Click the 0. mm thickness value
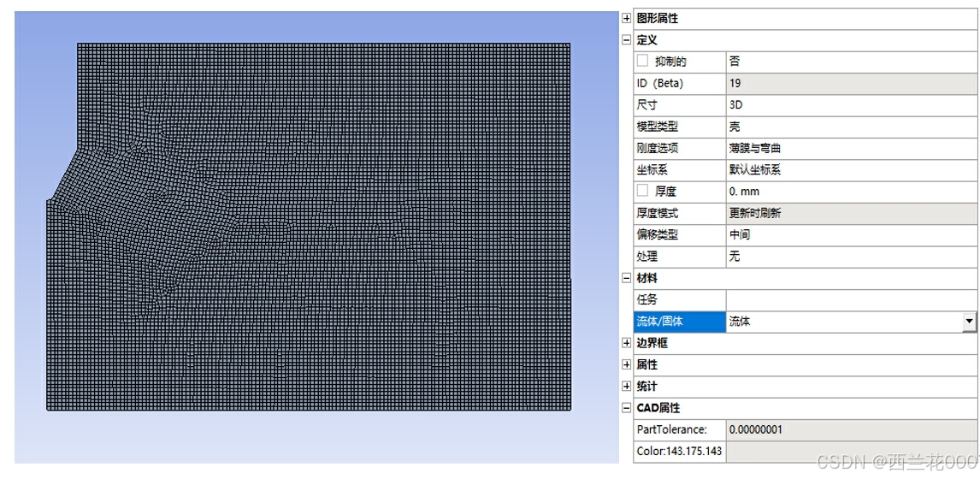Image resolution: width=980 pixels, height=479 pixels. (852, 192)
